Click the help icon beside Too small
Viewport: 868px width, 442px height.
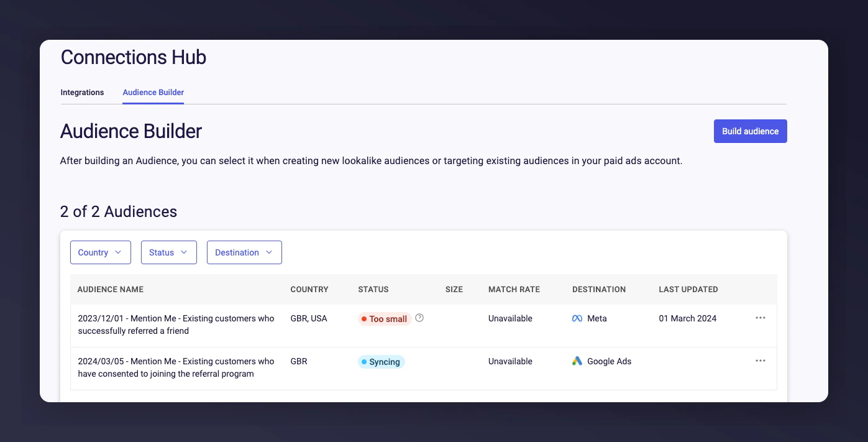click(x=419, y=318)
